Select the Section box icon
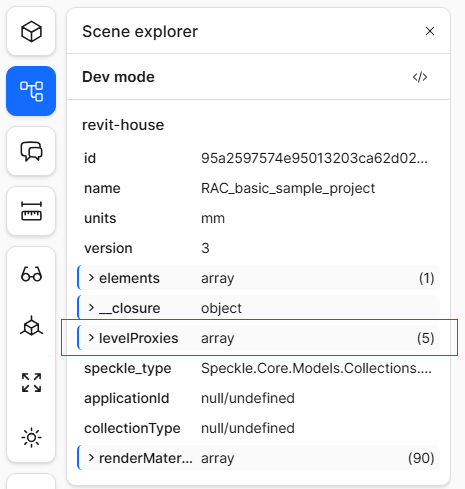 pos(31,326)
